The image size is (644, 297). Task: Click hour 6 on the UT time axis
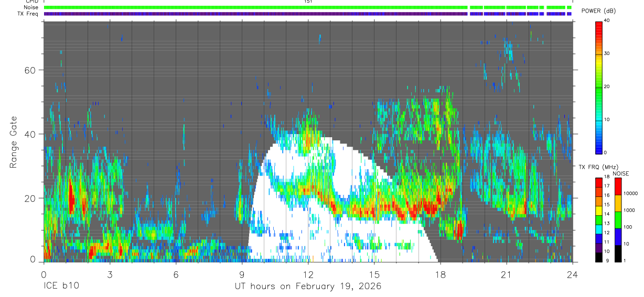[x=176, y=274]
